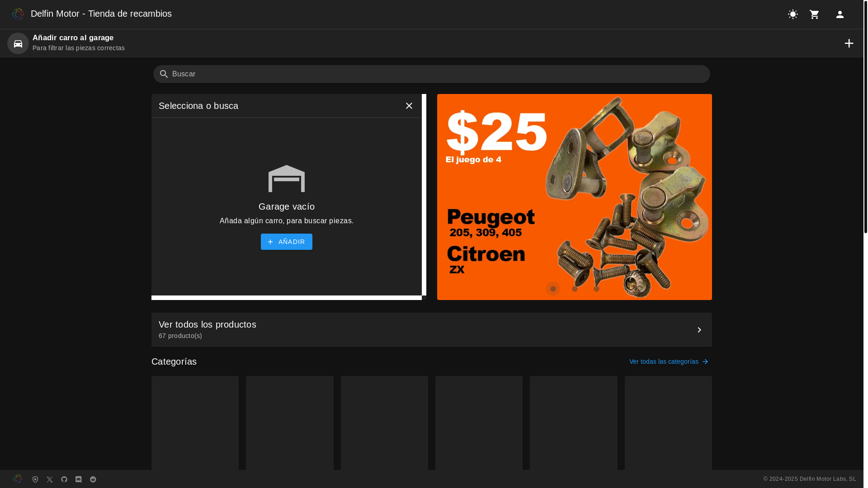Click the garage panel's vertical scrollbar

(x=424, y=195)
